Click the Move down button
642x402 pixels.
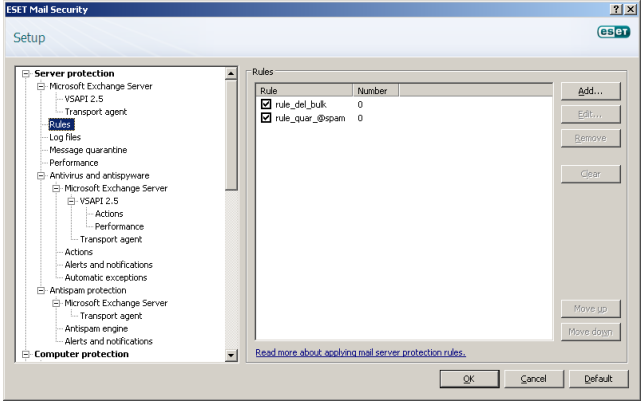click(590, 332)
